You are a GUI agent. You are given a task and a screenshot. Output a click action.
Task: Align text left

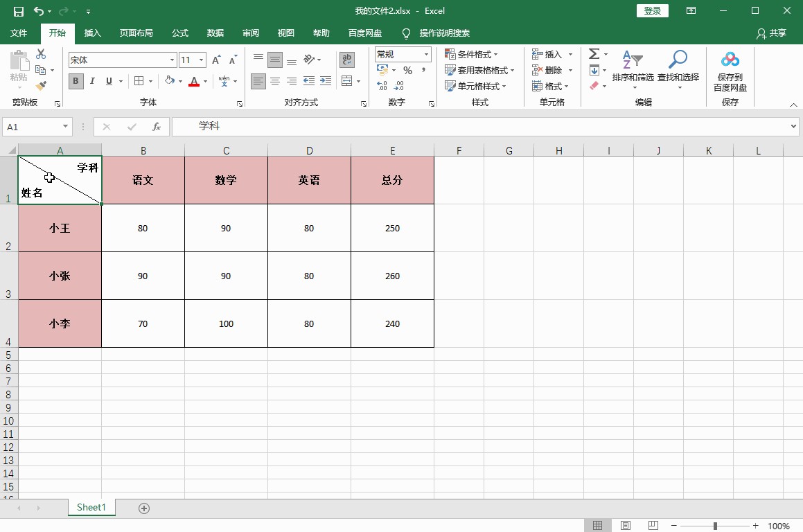pos(258,81)
